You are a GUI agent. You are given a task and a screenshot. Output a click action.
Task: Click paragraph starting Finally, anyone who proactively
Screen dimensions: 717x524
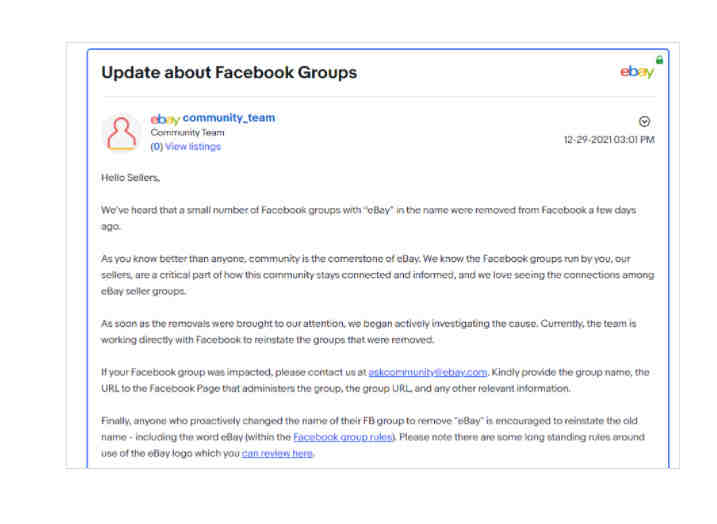[x=373, y=437]
